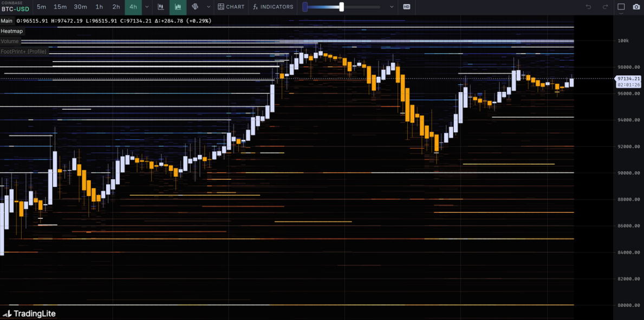Click the 94000.00 price axis label
The height and width of the screenshot is (320, 644).
[628, 120]
